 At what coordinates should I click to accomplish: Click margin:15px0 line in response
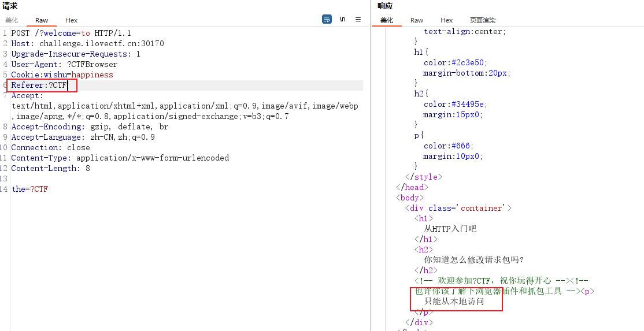pyautogui.click(x=453, y=115)
